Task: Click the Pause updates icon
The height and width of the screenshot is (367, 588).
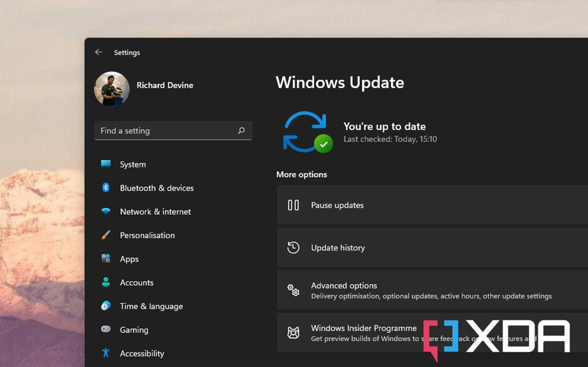Action: point(293,205)
